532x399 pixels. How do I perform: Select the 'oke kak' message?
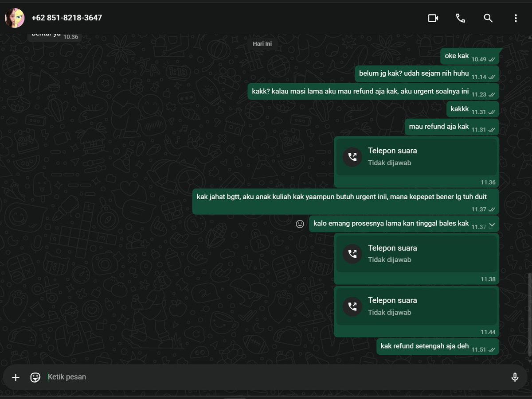point(470,57)
